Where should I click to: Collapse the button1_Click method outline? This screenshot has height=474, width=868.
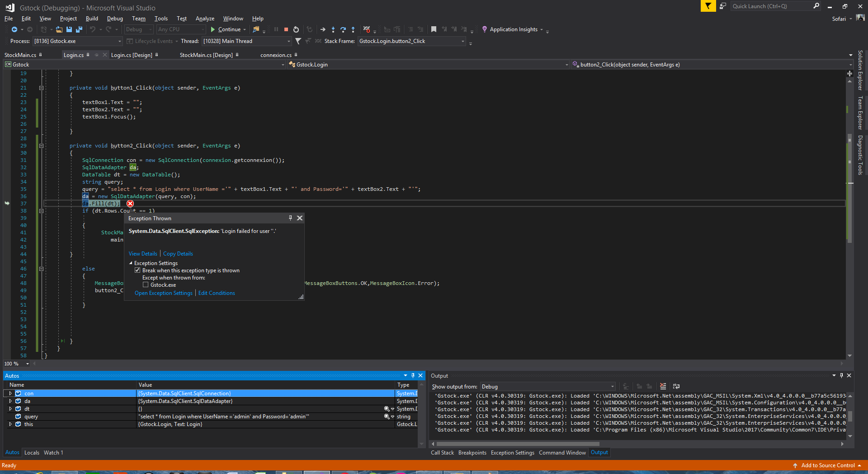tap(41, 88)
